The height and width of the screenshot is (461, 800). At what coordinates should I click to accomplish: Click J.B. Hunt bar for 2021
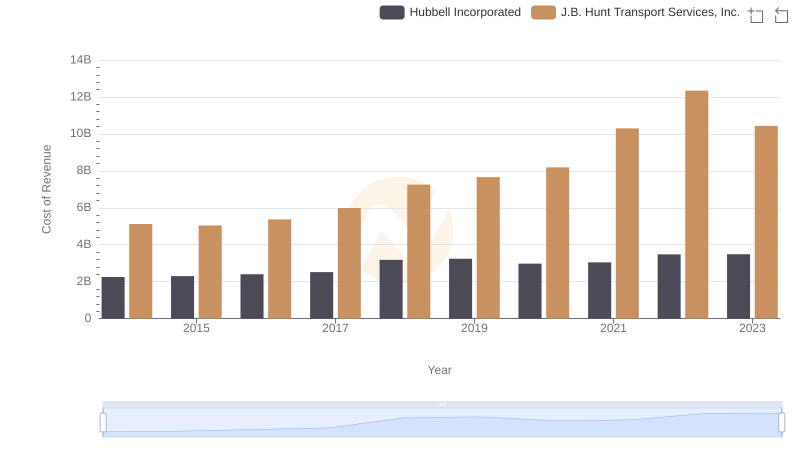point(627,223)
